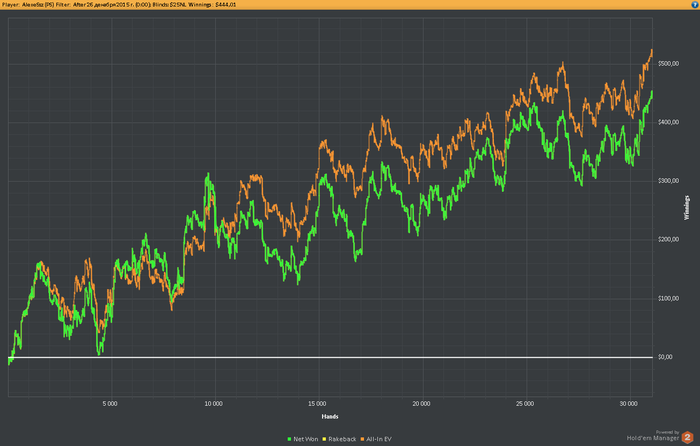The height and width of the screenshot is (446, 700).
Task: Click the $400,00 y-axis label
Action: pyautogui.click(x=668, y=122)
